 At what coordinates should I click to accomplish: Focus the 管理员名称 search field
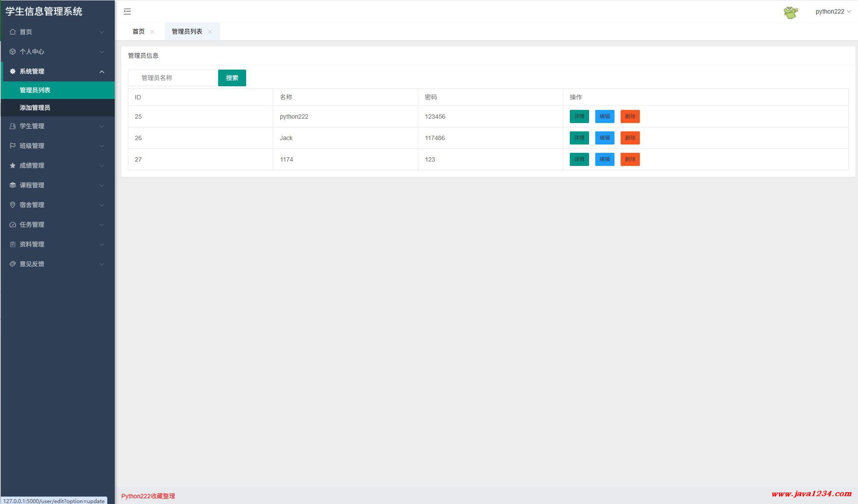(172, 78)
